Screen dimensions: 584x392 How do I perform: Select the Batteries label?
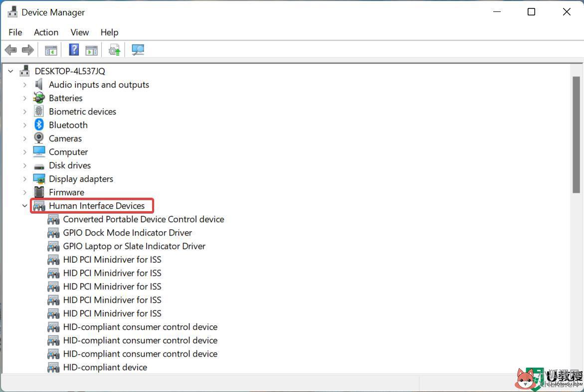coord(65,98)
